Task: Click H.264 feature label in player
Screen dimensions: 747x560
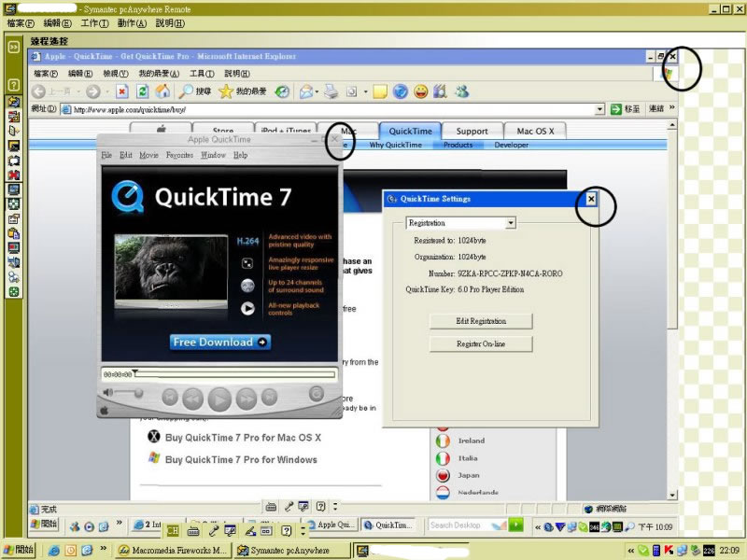Action: tap(247, 241)
